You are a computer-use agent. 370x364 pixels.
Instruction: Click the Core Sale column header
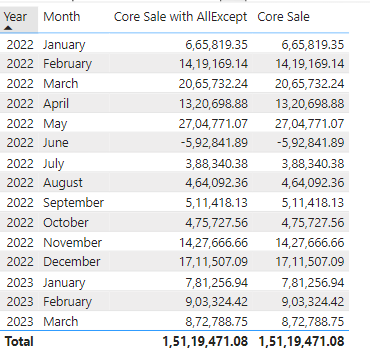pos(283,17)
